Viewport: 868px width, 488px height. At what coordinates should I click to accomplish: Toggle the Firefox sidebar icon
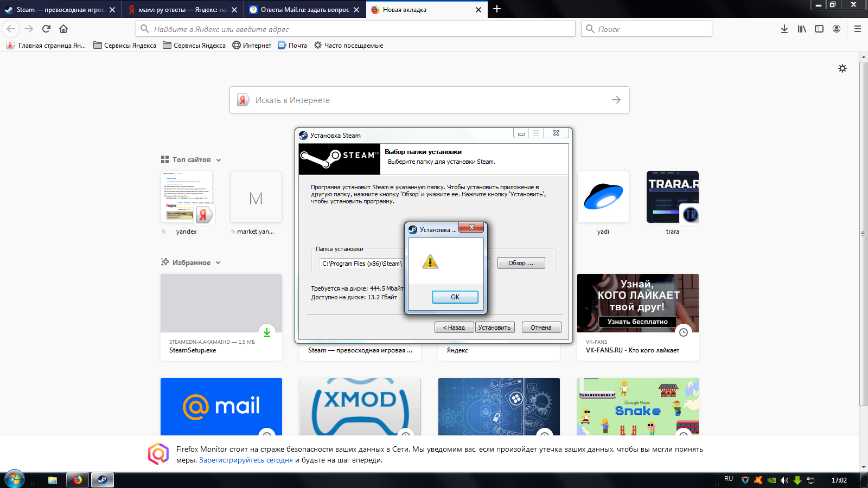(x=819, y=29)
